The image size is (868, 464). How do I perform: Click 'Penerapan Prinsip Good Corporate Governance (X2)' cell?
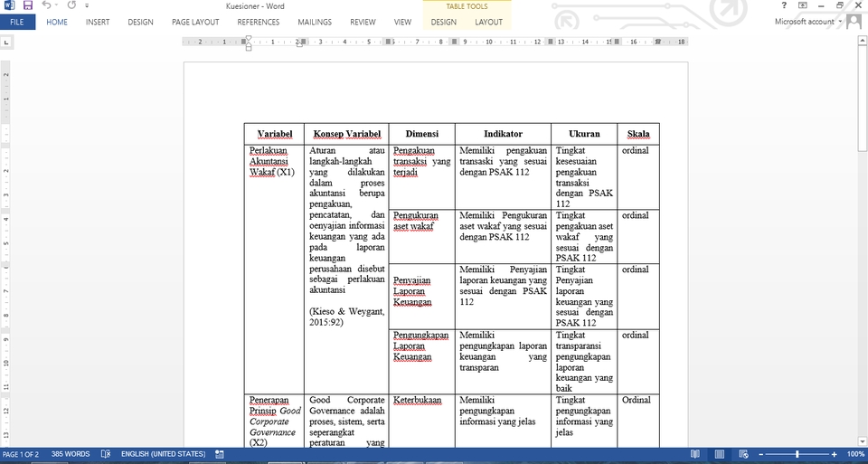(275, 421)
